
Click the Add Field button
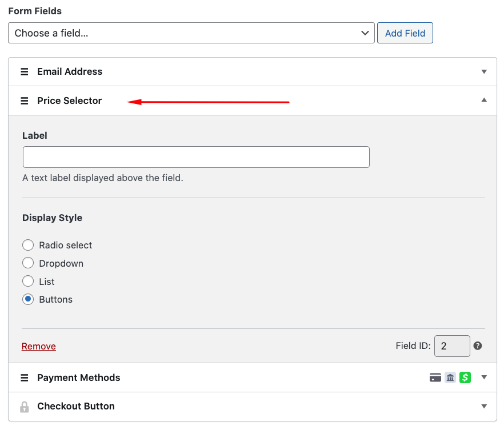pos(405,33)
